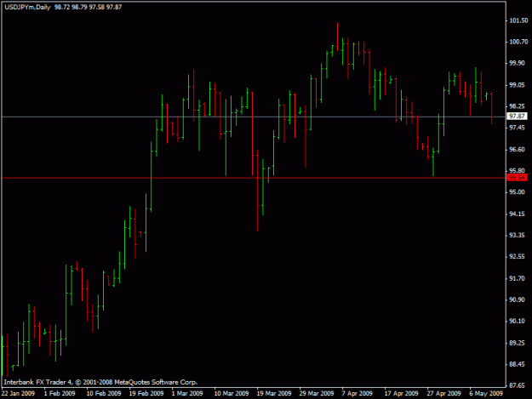This screenshot has width=532, height=399.
Task: Click the highest red bar peaking above 101.50
Action: point(338,37)
